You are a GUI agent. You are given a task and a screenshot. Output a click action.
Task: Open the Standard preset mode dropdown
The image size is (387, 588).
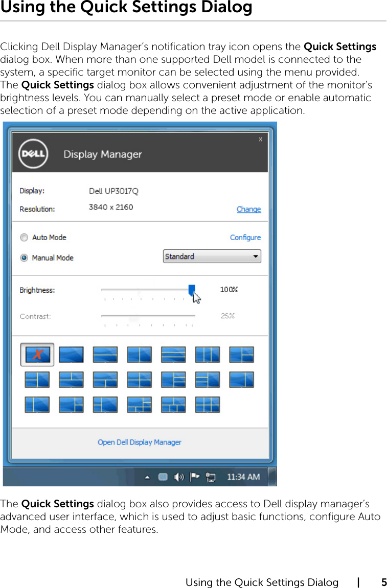point(212,256)
